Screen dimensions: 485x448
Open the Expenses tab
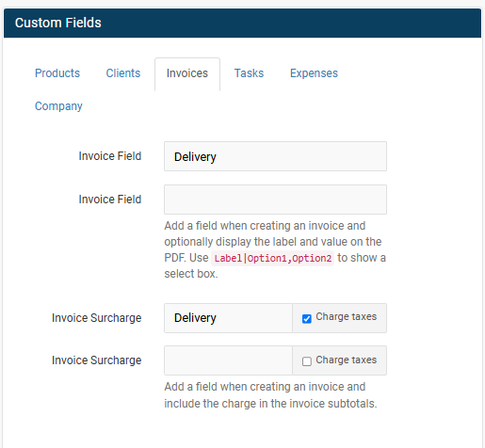314,73
